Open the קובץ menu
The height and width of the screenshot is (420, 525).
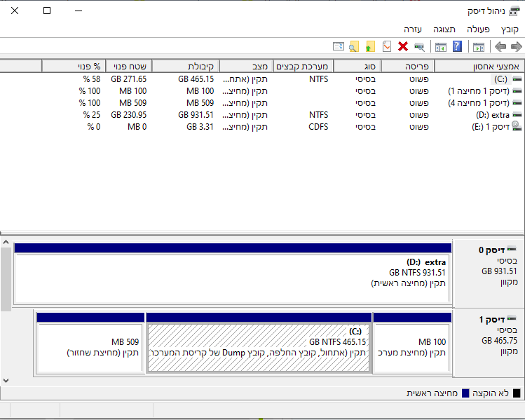(x=510, y=29)
